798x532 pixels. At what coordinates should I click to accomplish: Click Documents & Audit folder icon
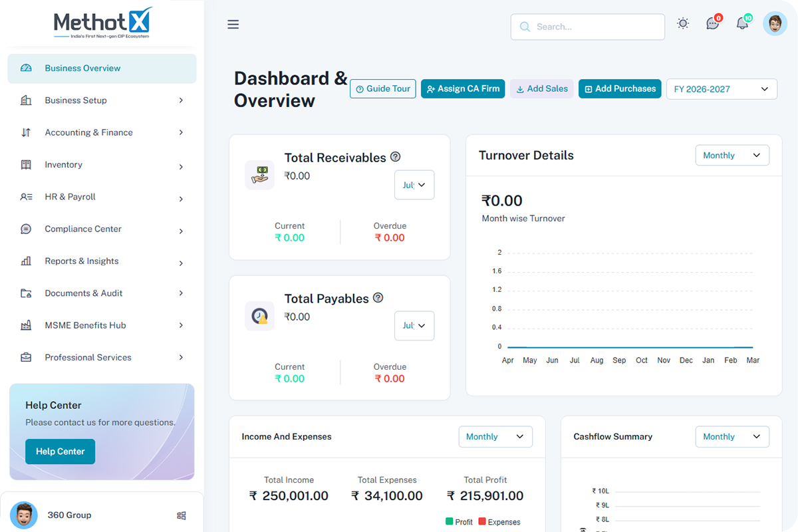26,293
